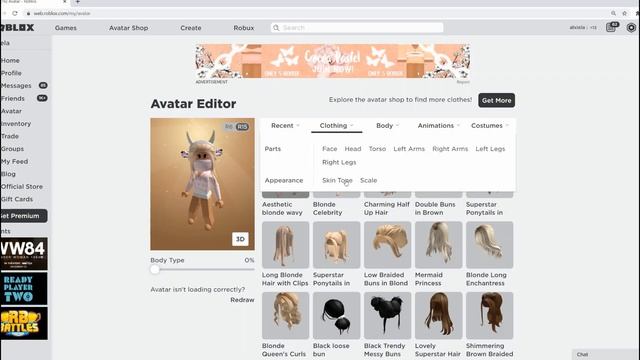
Task: Select the Blonde Long Enchantress hair
Action: point(489,254)
